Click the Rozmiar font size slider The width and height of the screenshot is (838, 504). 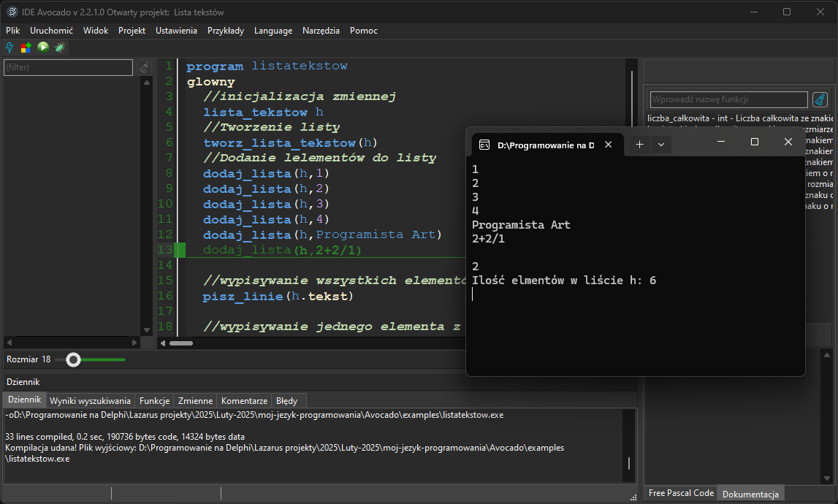pos(73,359)
